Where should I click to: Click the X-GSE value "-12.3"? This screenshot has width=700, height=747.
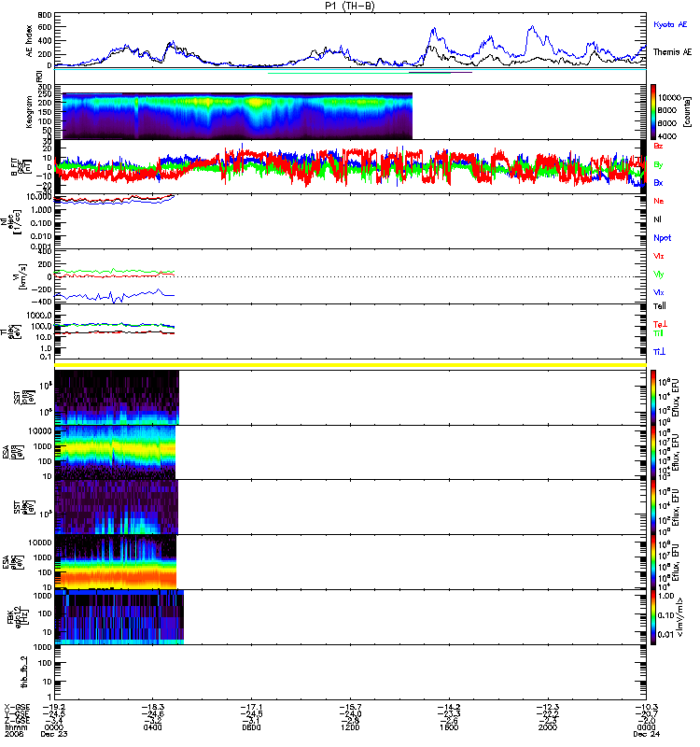tap(548, 708)
